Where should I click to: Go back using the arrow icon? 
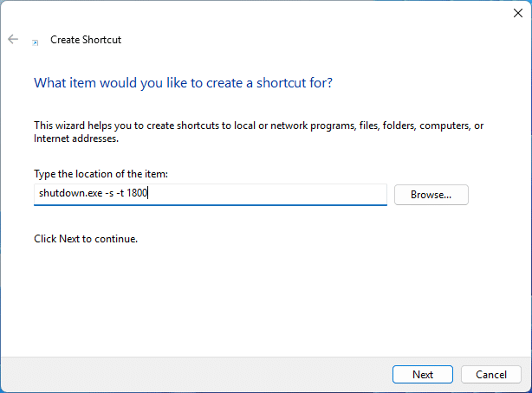click(x=13, y=39)
